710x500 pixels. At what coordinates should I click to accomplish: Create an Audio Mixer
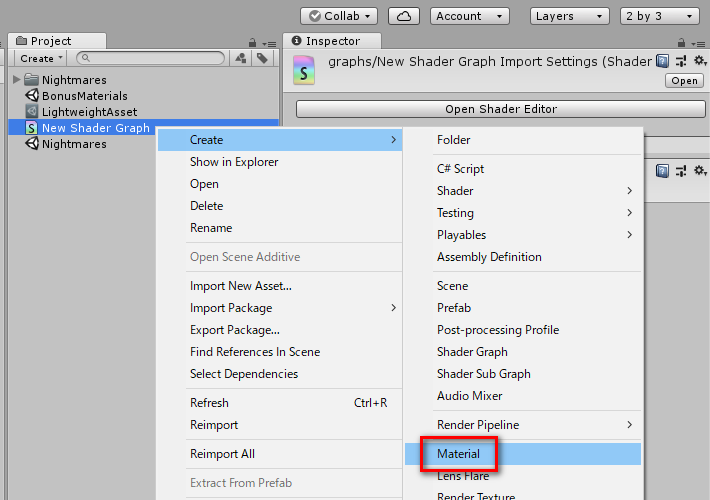coord(523,396)
